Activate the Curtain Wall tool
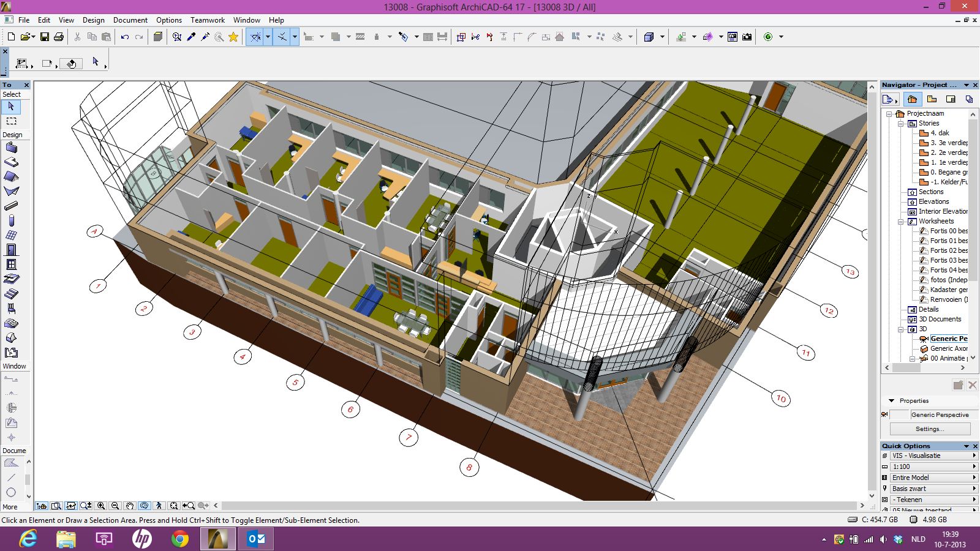Viewport: 980px width, 551px height. pyautogui.click(x=11, y=235)
